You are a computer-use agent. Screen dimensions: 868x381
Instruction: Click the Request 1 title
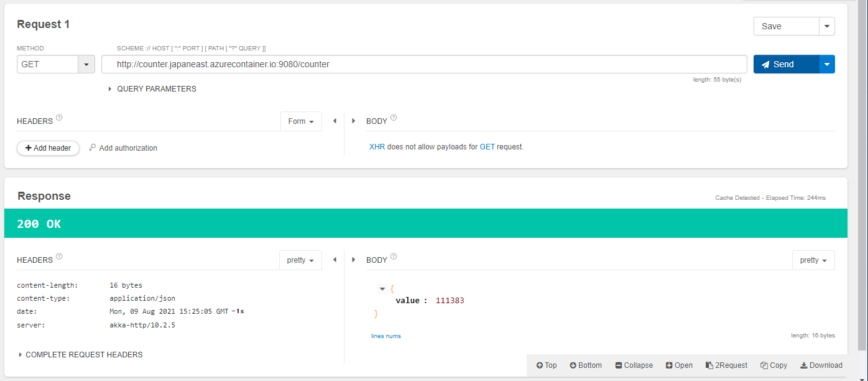click(x=44, y=24)
